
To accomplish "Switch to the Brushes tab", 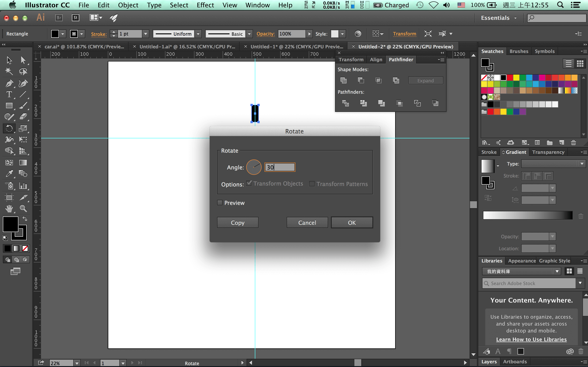I will click(x=519, y=51).
